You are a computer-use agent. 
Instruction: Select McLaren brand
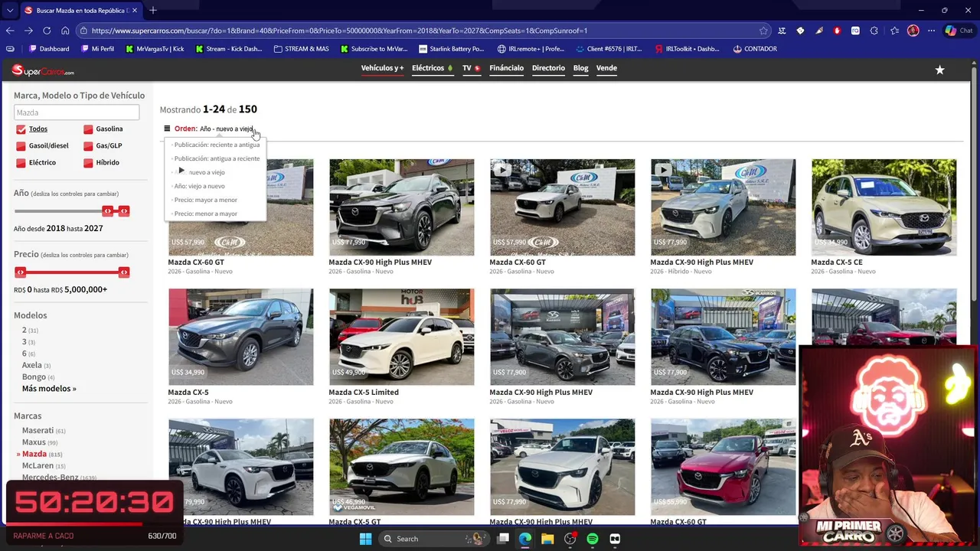pyautogui.click(x=38, y=466)
